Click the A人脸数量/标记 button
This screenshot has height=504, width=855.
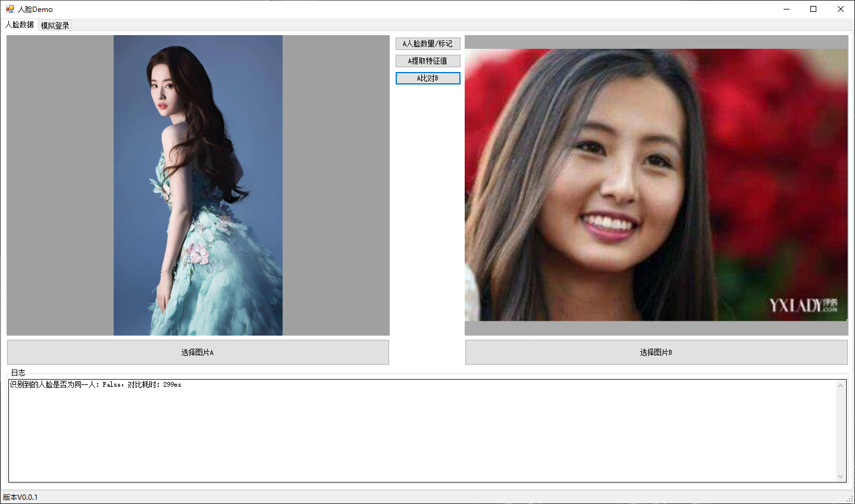pyautogui.click(x=428, y=43)
